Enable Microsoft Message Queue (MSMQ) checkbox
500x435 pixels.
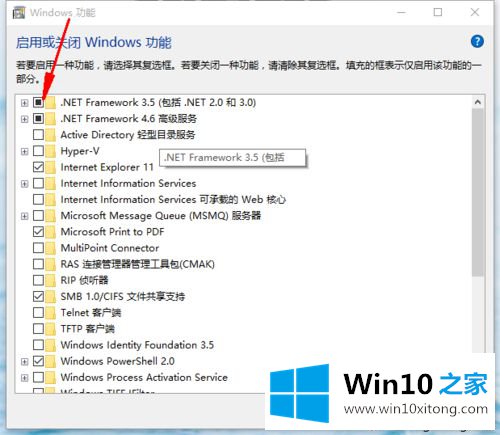38,216
